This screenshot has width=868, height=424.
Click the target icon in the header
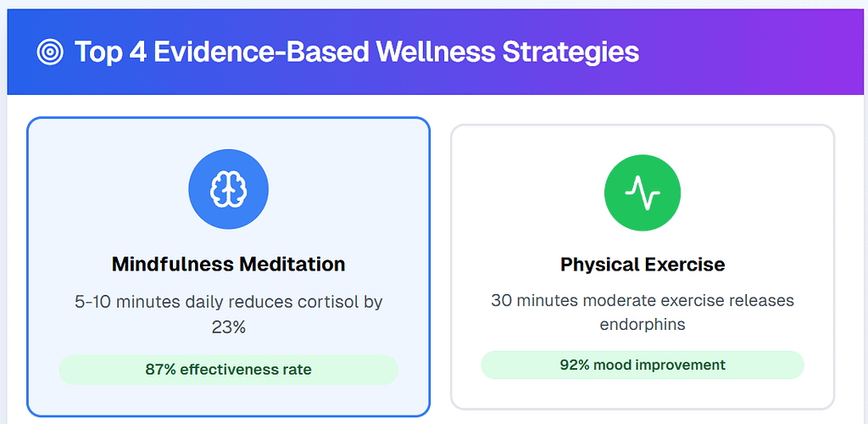(51, 53)
